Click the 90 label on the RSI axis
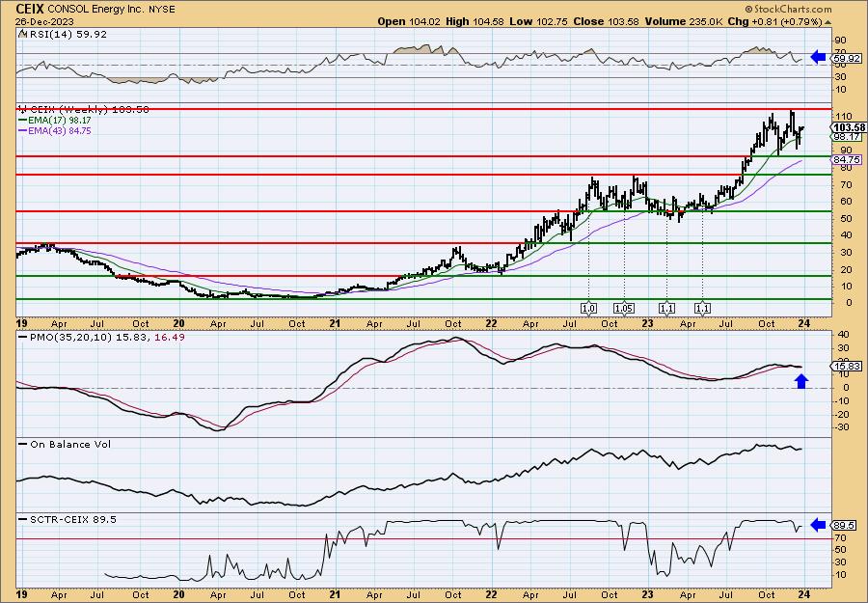 click(x=840, y=41)
